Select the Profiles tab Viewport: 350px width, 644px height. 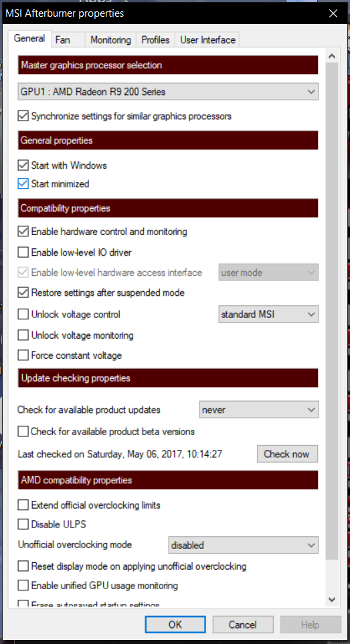click(x=155, y=40)
